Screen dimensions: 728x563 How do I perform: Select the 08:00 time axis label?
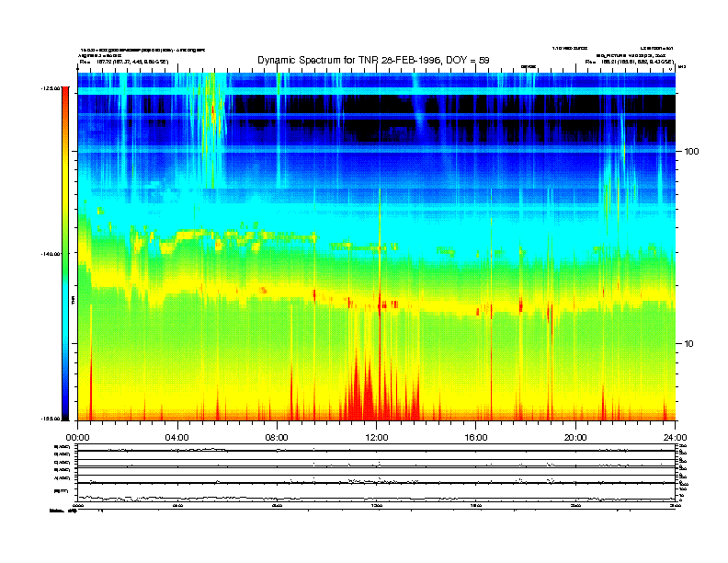coord(277,438)
